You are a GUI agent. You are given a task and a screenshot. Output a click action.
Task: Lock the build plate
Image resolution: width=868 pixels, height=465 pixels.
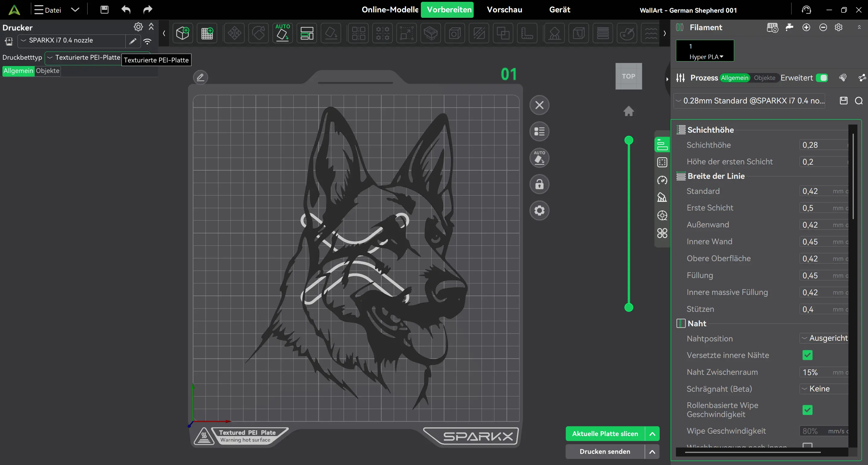tap(539, 184)
